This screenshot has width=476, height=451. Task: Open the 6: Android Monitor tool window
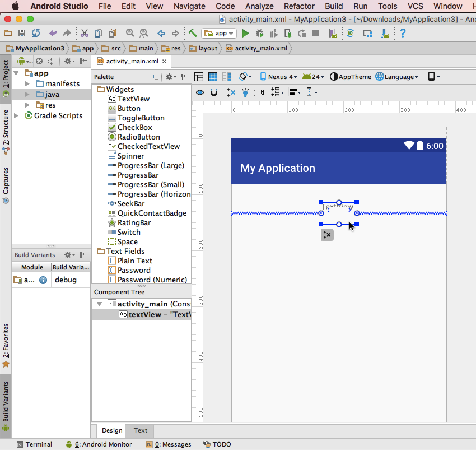(99, 444)
